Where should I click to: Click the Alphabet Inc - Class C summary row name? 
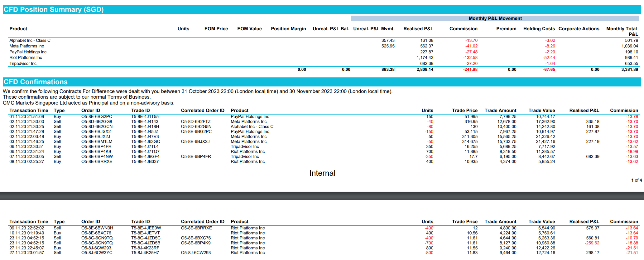coord(30,40)
